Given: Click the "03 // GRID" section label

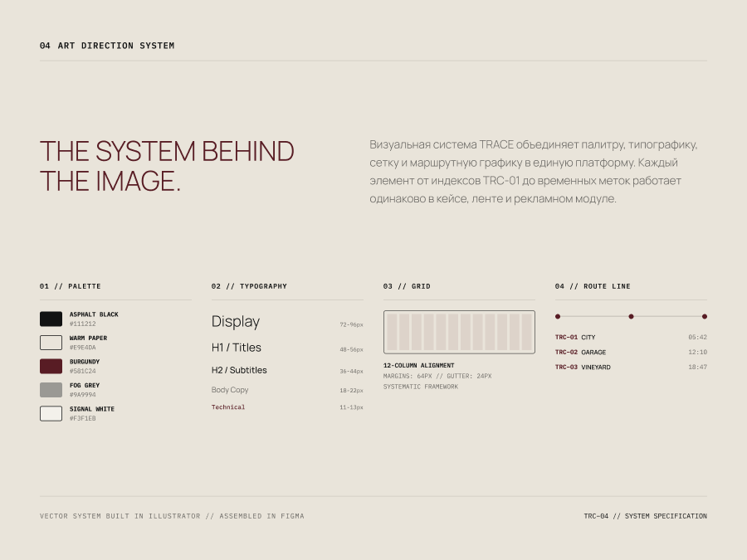Looking at the screenshot, I should click(x=407, y=286).
